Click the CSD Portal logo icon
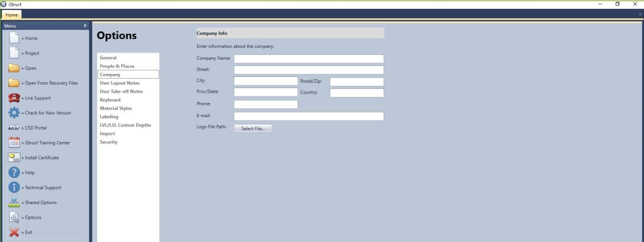Screen dimensions: 644x242 point(14,128)
